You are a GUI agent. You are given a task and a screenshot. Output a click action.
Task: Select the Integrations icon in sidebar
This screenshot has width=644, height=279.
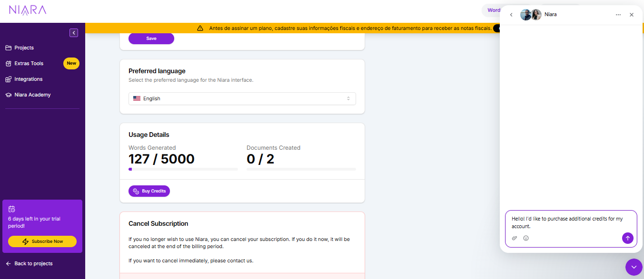point(8,79)
